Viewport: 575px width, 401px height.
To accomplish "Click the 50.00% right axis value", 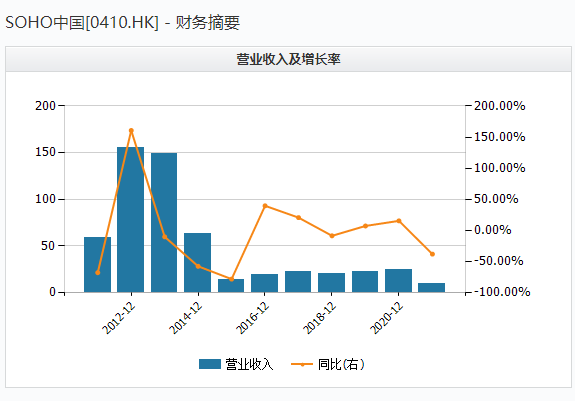I will [496, 199].
